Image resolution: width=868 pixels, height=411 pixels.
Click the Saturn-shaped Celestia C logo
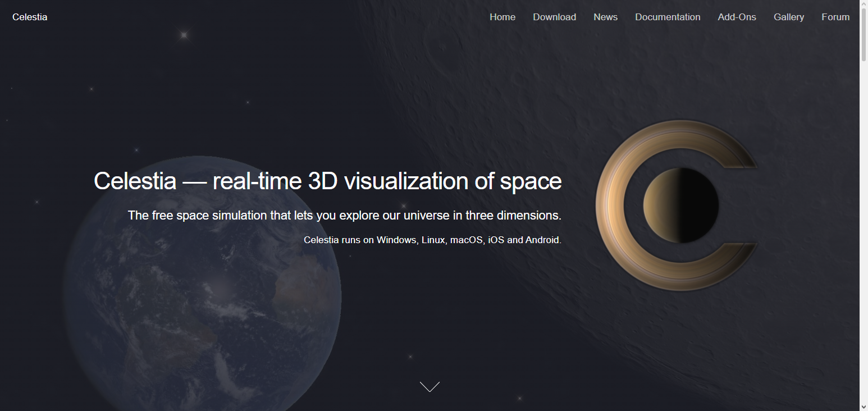(x=677, y=205)
